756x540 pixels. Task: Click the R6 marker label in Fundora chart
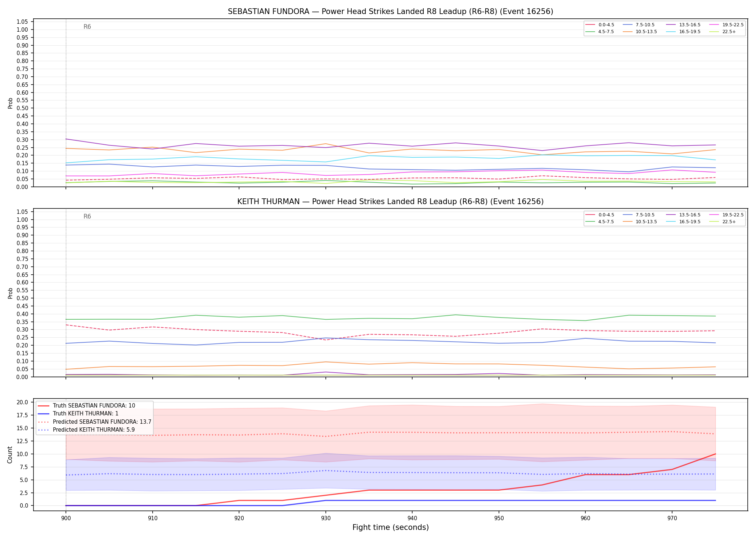coord(87,27)
